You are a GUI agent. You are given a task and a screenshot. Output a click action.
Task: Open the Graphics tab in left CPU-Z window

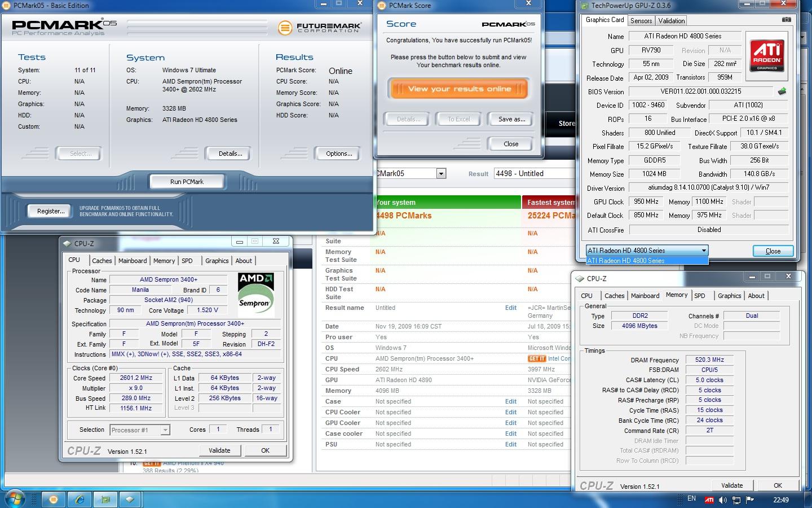click(x=217, y=261)
